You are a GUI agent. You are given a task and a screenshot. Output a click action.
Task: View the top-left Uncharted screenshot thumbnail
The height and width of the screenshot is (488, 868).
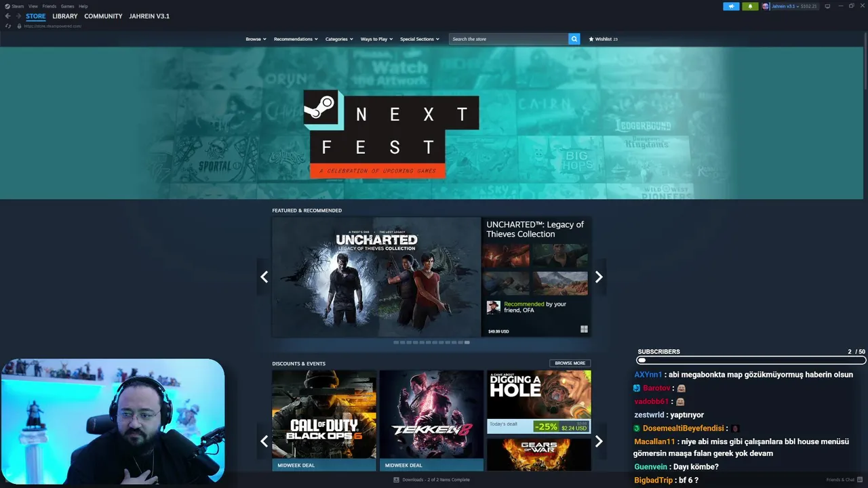[506, 256]
